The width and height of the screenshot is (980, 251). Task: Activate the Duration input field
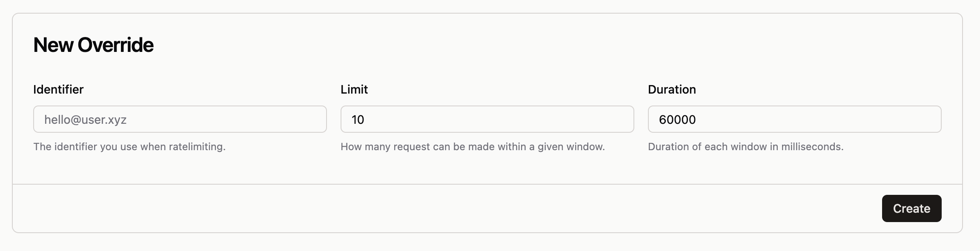click(795, 119)
